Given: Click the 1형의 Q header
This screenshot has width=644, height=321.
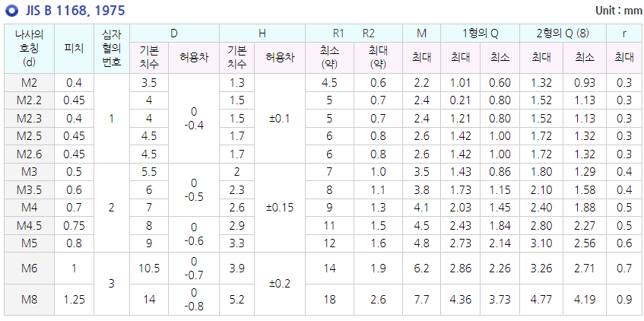Looking at the screenshot, I should pyautogui.click(x=481, y=33).
